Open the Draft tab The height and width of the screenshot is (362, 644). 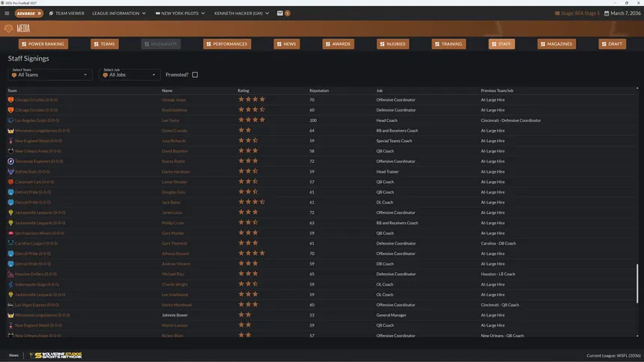612,44
